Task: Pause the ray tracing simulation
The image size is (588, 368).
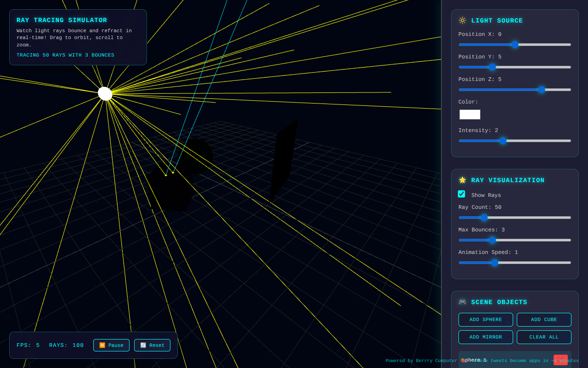Action: 111,345
